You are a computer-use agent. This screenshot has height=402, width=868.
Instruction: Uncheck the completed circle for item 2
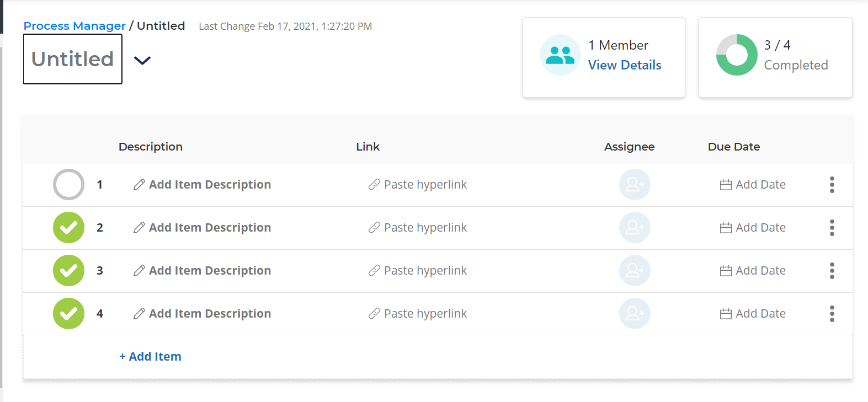68,228
